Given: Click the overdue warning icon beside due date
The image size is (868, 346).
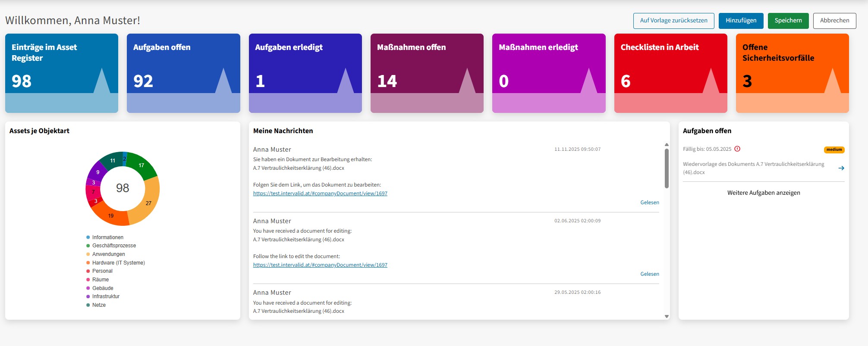Looking at the screenshot, I should tap(737, 149).
